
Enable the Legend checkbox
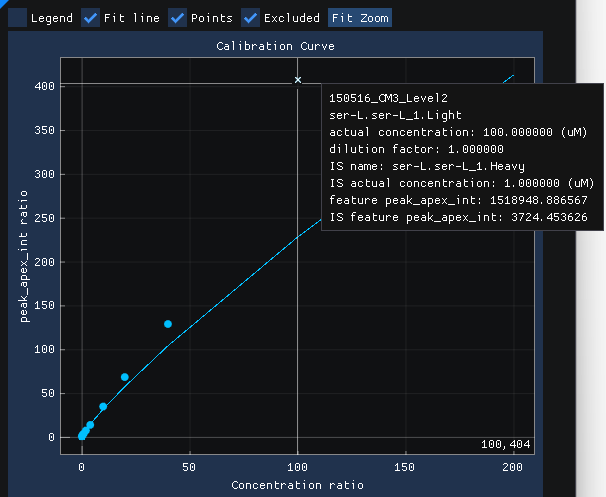[17, 18]
